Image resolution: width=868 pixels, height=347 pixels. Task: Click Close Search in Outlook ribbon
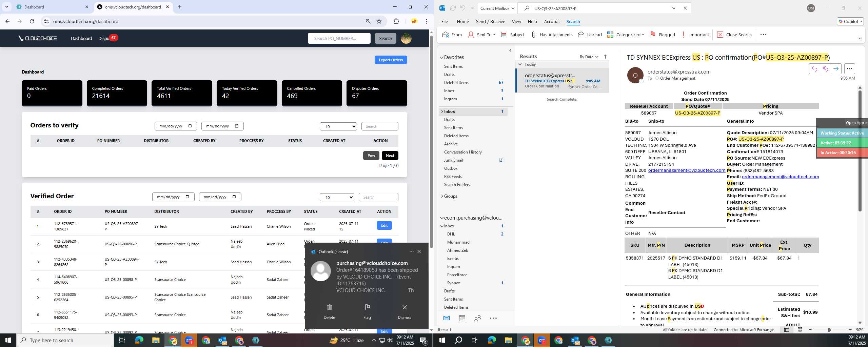tap(734, 35)
